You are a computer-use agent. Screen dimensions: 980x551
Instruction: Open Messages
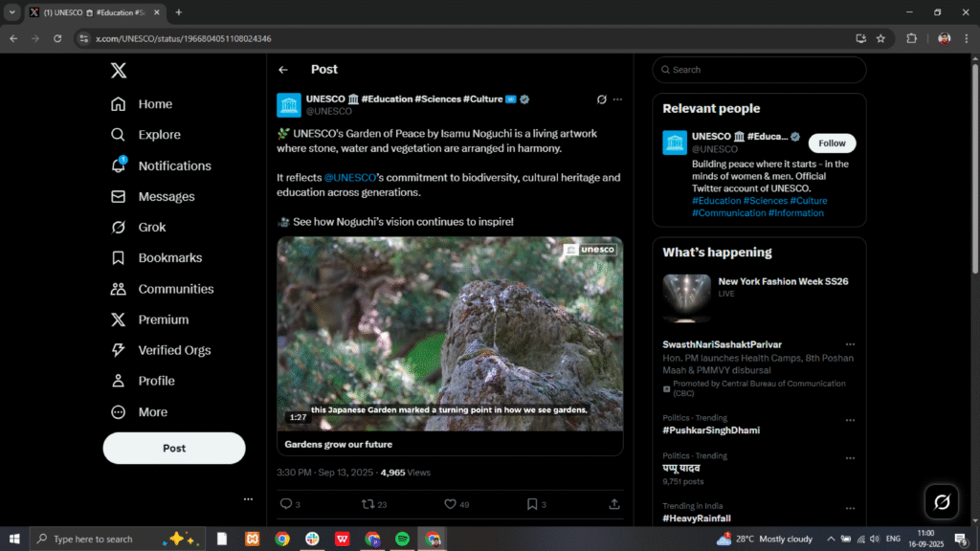[164, 196]
